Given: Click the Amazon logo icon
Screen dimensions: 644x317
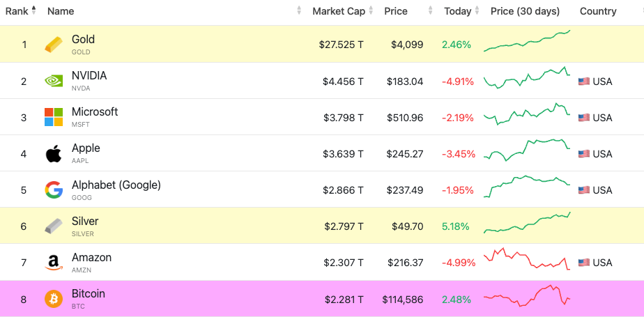Looking at the screenshot, I should point(54,263).
